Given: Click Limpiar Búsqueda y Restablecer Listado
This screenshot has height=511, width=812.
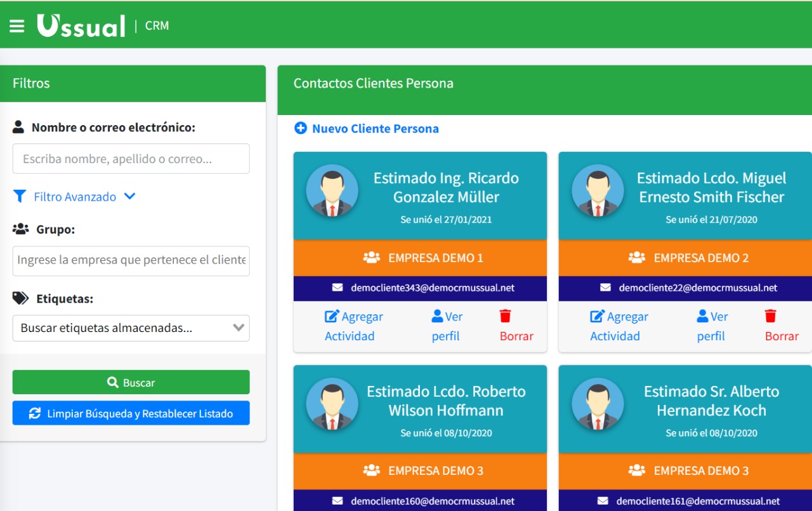Looking at the screenshot, I should (x=131, y=413).
